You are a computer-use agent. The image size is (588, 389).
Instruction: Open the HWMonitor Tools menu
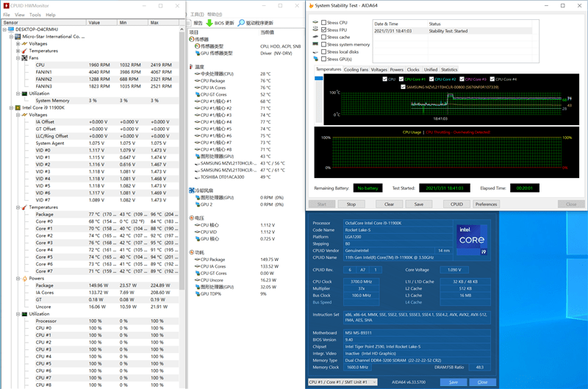(35, 15)
